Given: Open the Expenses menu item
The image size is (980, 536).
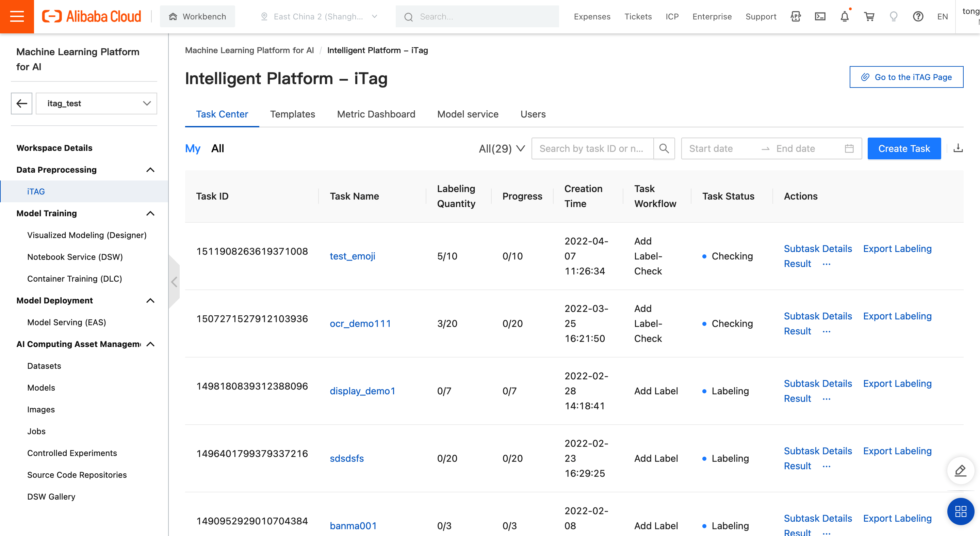Looking at the screenshot, I should point(592,16).
